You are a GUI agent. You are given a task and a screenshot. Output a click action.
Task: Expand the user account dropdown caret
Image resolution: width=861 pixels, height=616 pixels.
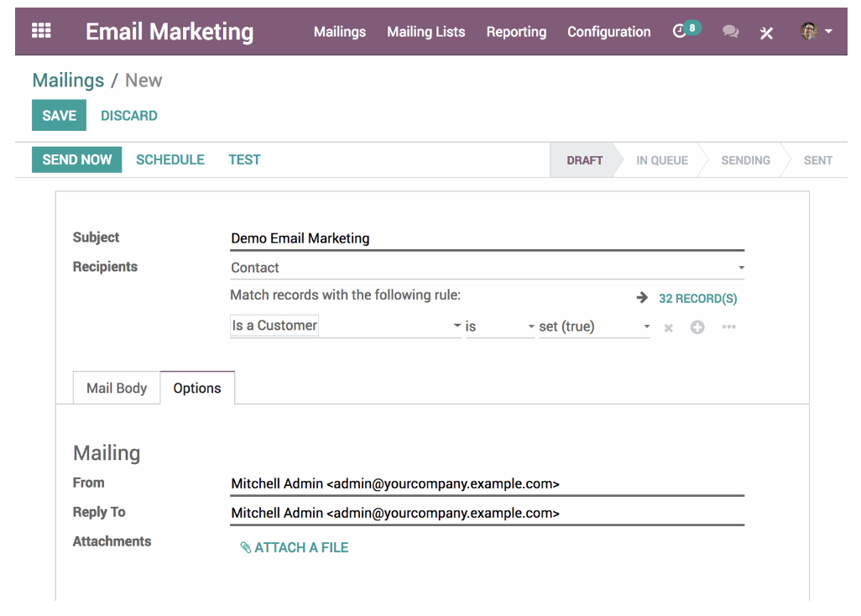click(828, 31)
